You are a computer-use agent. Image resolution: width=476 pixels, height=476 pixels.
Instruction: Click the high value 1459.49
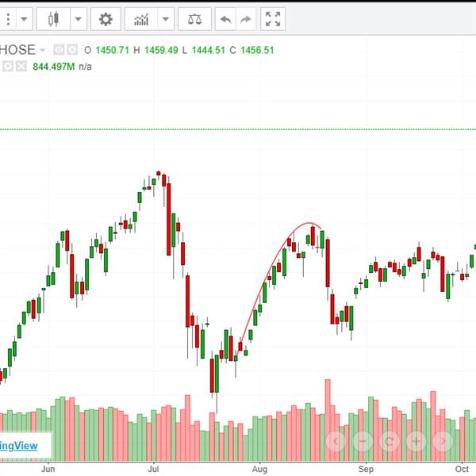[x=161, y=50]
